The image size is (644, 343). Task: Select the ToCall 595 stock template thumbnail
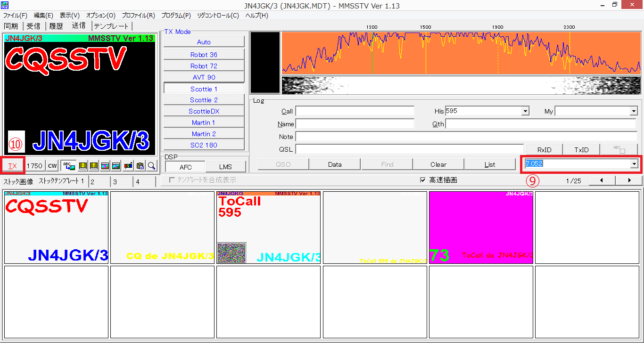(268, 227)
